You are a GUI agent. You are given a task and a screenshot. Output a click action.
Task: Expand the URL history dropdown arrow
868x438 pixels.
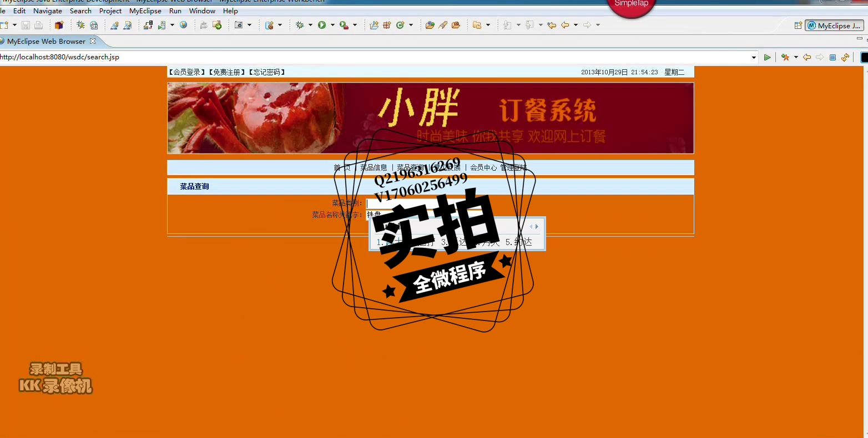(754, 57)
